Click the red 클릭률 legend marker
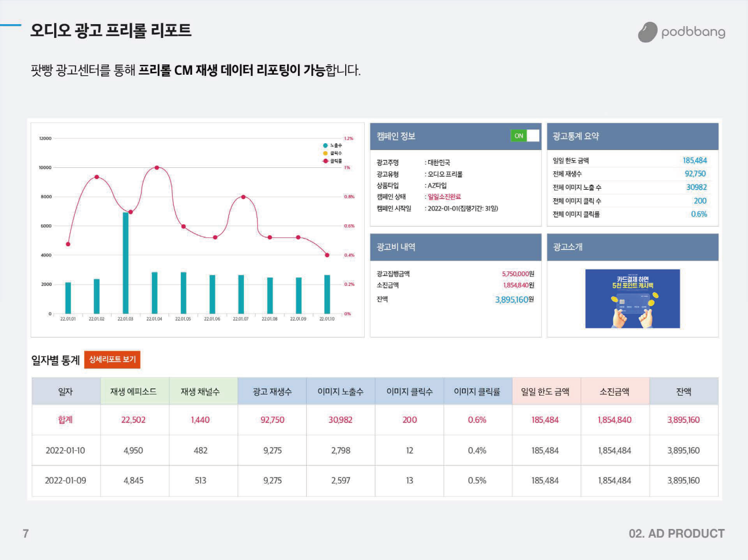The image size is (748, 560). [x=326, y=161]
